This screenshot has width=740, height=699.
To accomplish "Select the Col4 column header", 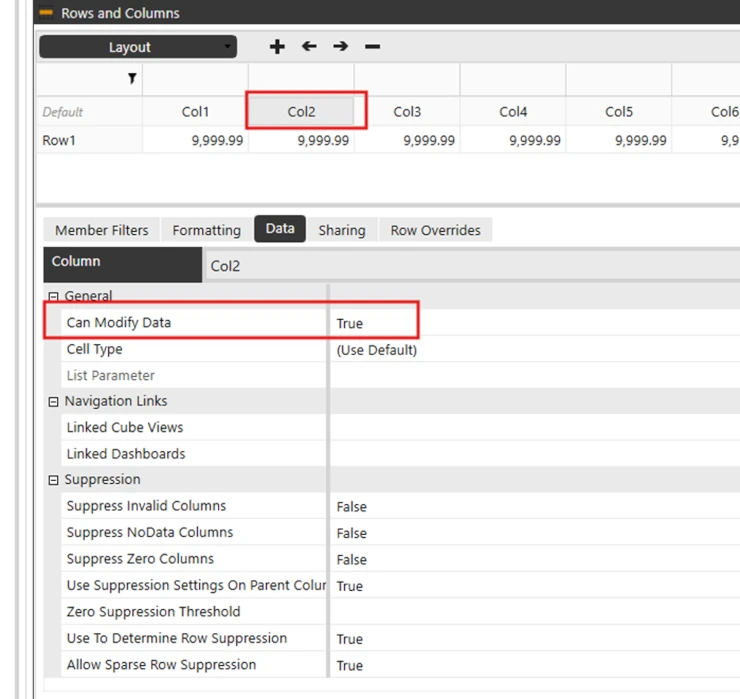I will [x=513, y=112].
